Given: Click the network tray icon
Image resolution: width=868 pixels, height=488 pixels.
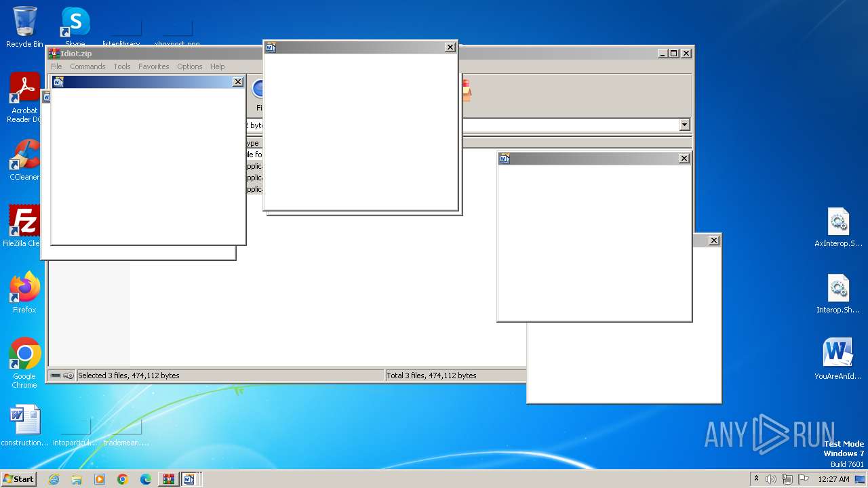Looking at the screenshot, I should [x=787, y=479].
